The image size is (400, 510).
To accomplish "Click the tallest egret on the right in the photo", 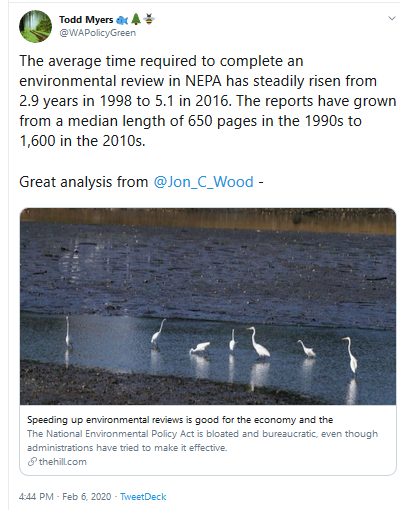I will pos(350,355).
